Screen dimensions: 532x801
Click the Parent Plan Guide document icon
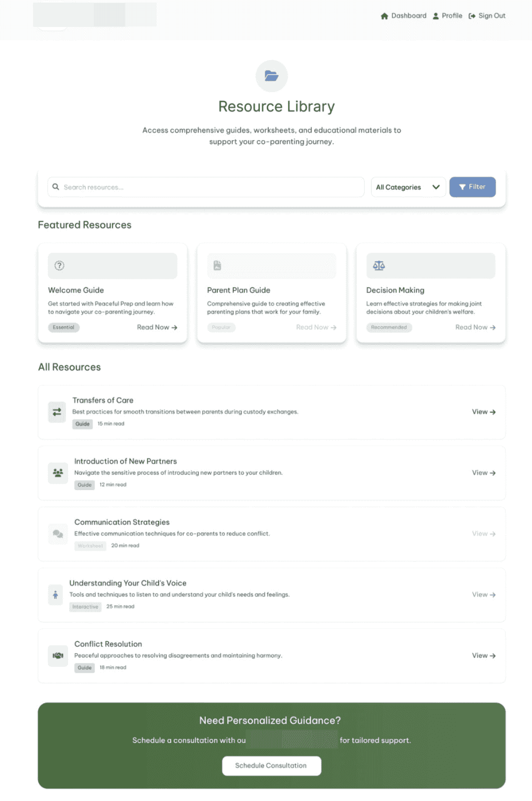coord(217,265)
